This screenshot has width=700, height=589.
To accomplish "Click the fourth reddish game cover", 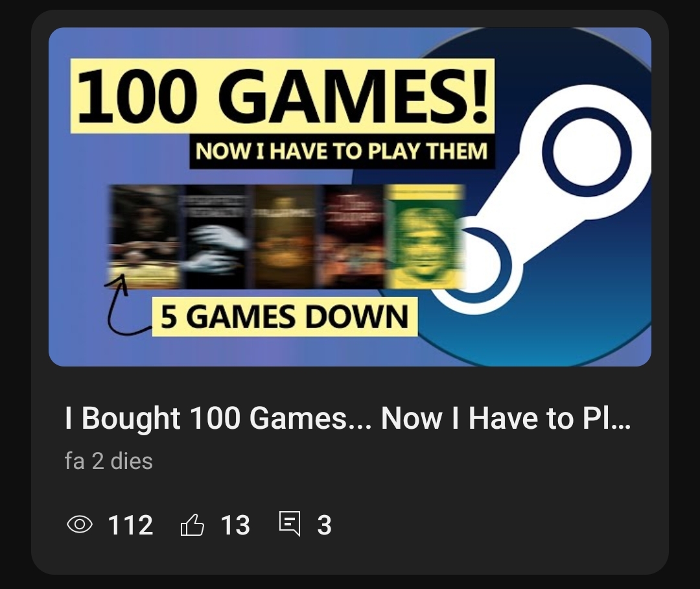I will point(353,237).
